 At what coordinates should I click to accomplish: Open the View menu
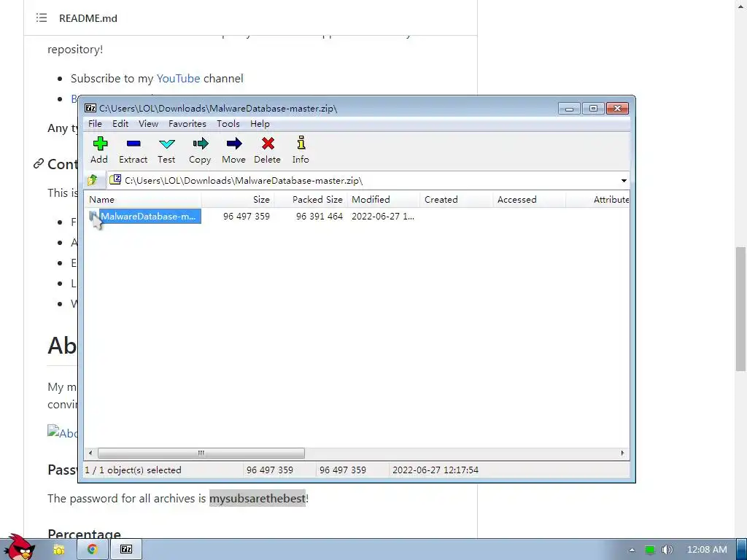(148, 124)
